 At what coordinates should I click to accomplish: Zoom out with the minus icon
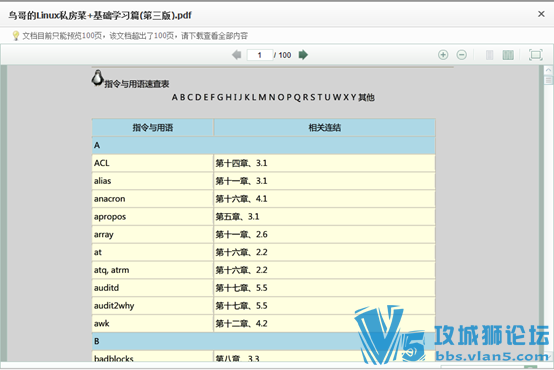[461, 55]
